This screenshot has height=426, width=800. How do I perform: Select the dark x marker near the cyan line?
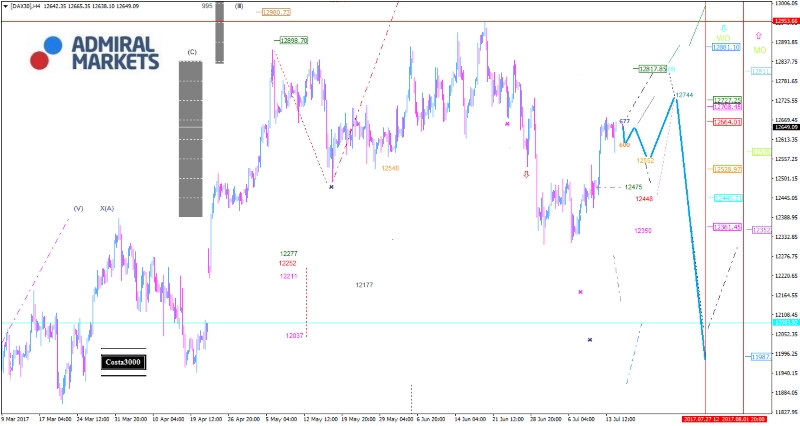tap(590, 340)
